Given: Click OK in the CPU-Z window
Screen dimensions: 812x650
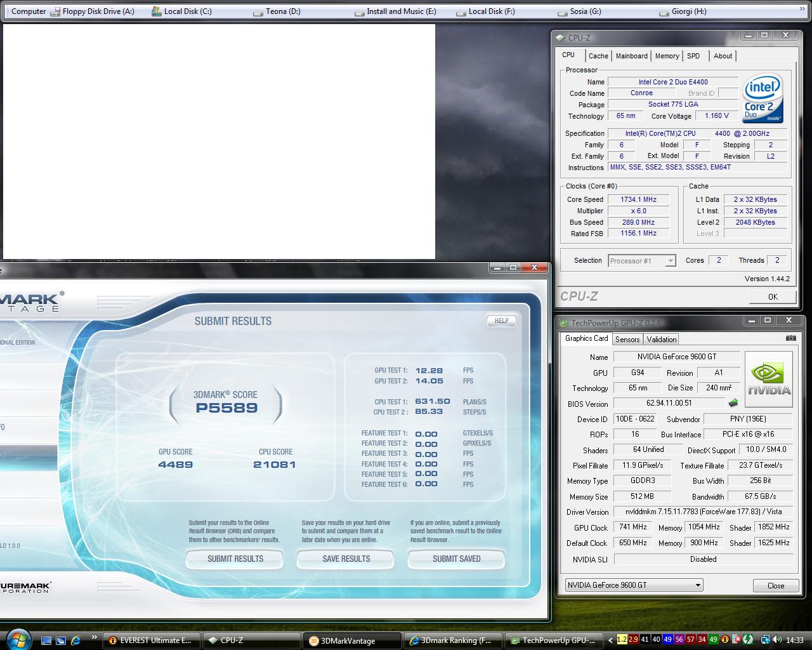Looking at the screenshot, I should pos(773,296).
